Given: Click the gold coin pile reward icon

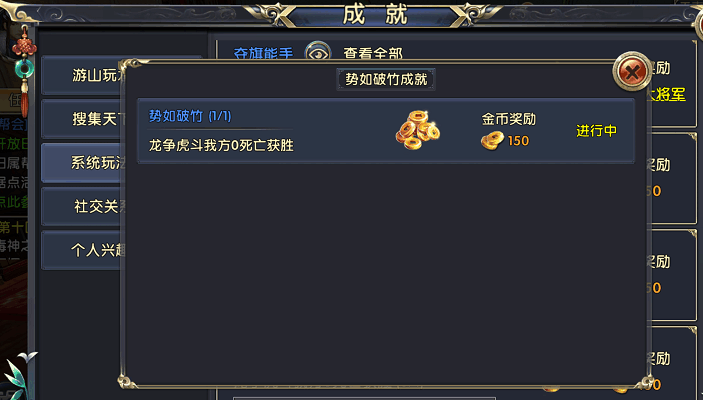Looking at the screenshot, I should tap(417, 130).
